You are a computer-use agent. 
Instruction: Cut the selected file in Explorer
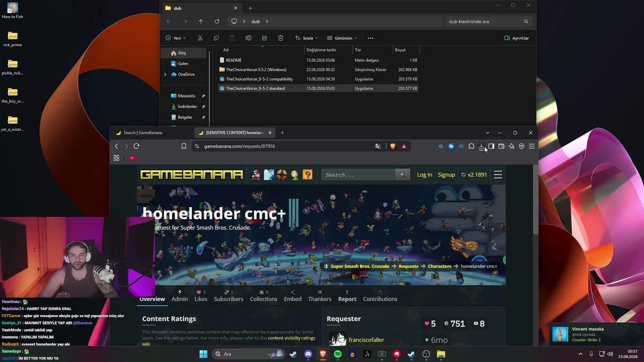[x=200, y=38]
